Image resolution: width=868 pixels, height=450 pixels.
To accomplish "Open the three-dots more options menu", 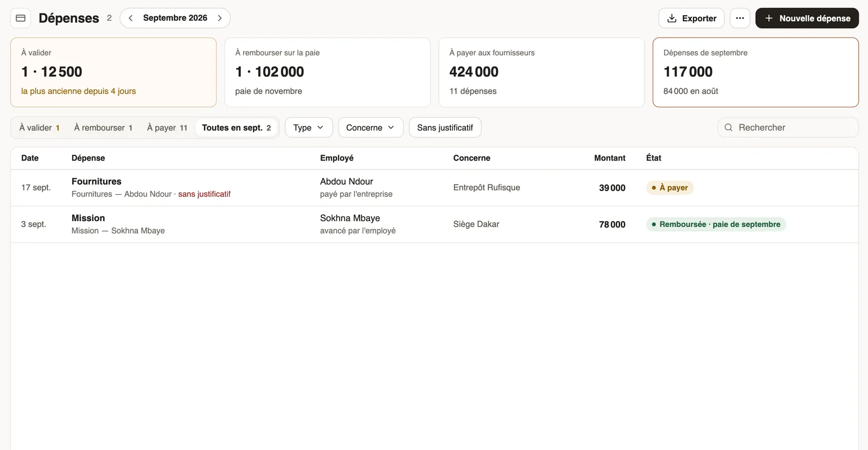I will tap(740, 18).
